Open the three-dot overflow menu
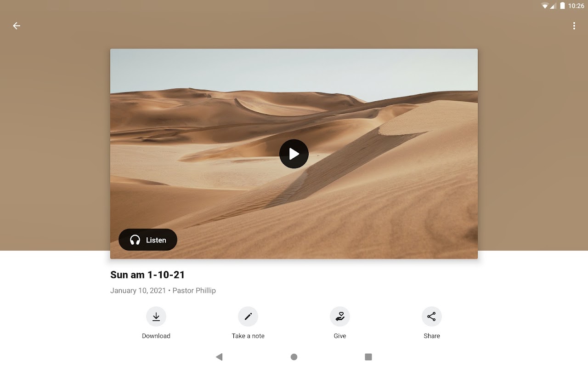 pos(574,26)
